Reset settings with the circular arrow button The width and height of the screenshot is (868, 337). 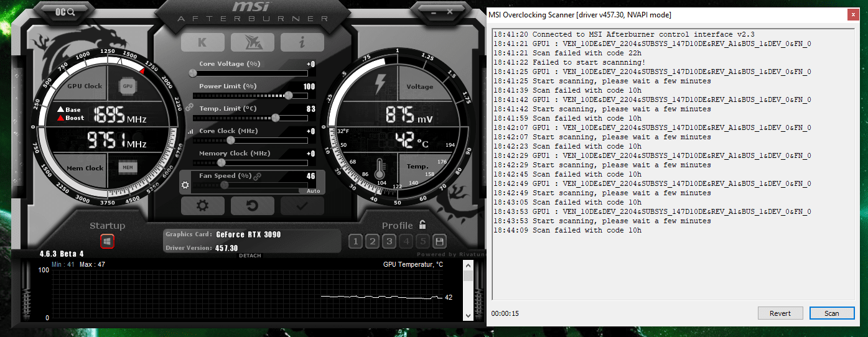[252, 206]
